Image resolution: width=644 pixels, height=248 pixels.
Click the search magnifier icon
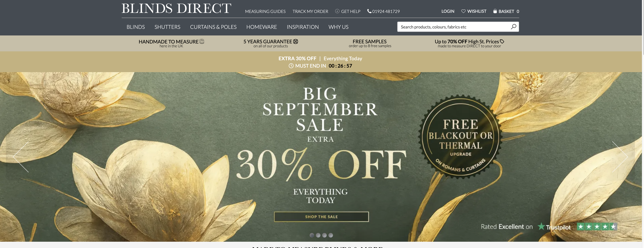click(x=513, y=27)
